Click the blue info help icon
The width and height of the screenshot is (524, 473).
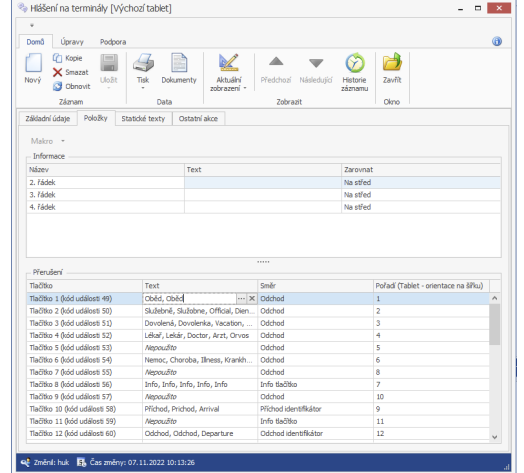[497, 41]
